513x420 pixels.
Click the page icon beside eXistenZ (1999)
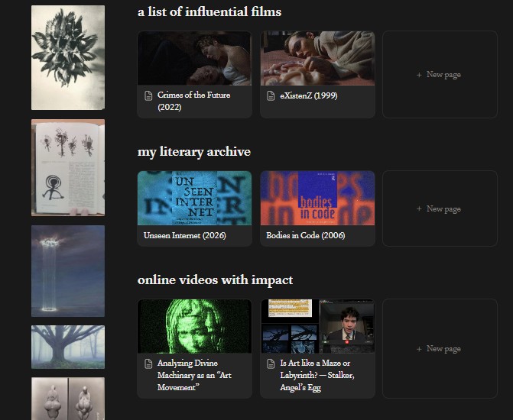pyautogui.click(x=271, y=95)
